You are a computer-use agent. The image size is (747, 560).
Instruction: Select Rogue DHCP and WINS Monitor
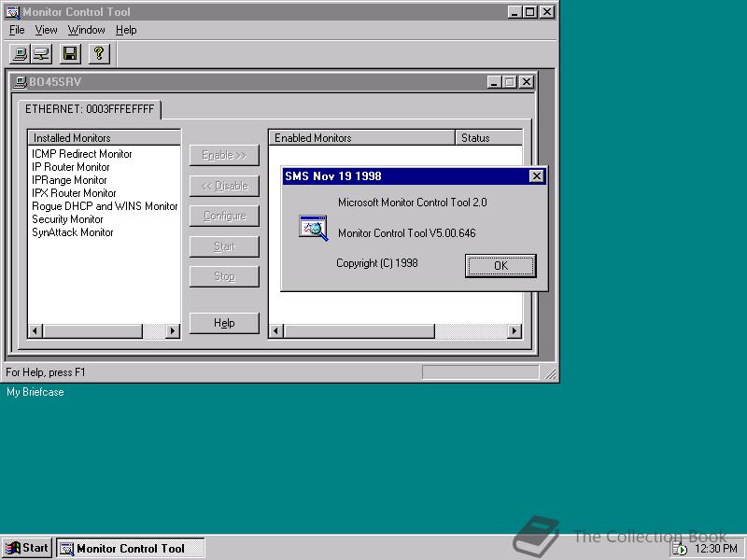coord(105,206)
